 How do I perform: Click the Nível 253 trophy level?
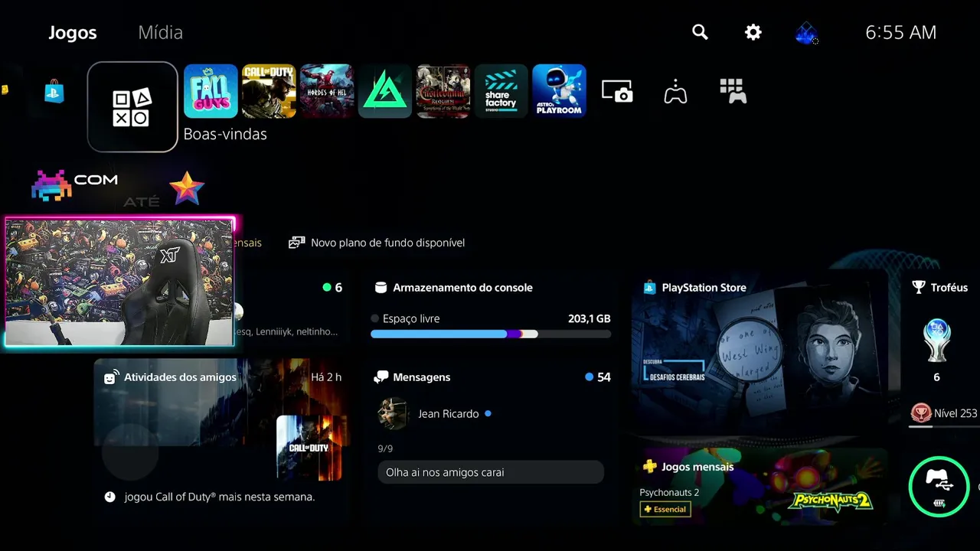pyautogui.click(x=944, y=413)
